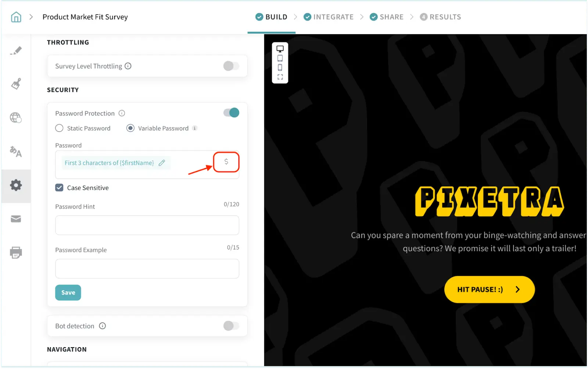Image resolution: width=588 pixels, height=369 pixels.
Task: Open the printer sidebar icon
Action: pyautogui.click(x=16, y=253)
